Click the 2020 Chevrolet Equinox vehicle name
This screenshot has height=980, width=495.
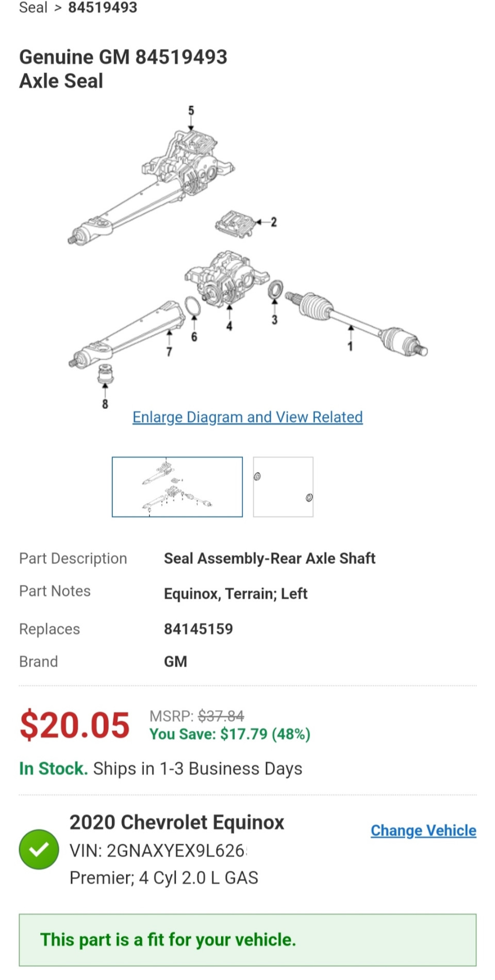(177, 822)
